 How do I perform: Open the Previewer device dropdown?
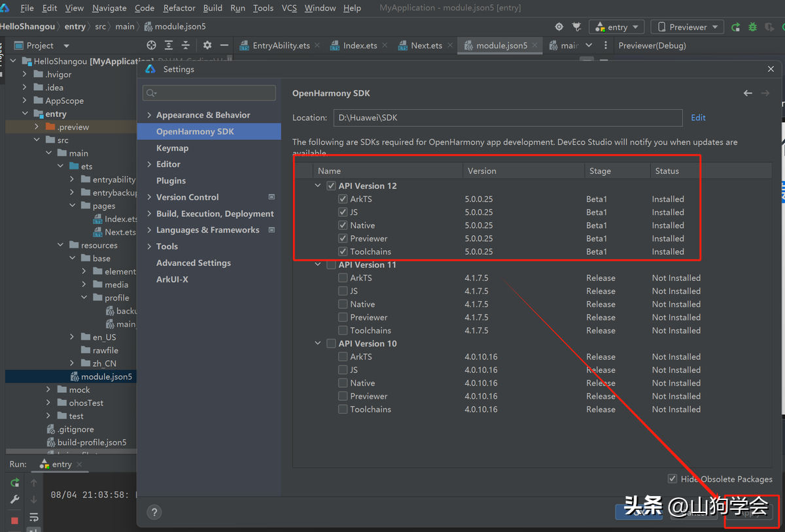(x=687, y=27)
